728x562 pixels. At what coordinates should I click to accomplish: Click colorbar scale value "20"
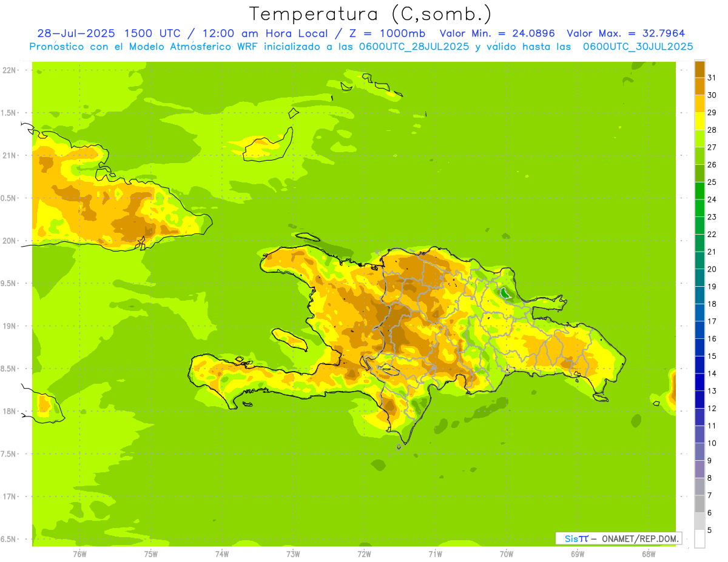[x=712, y=269]
